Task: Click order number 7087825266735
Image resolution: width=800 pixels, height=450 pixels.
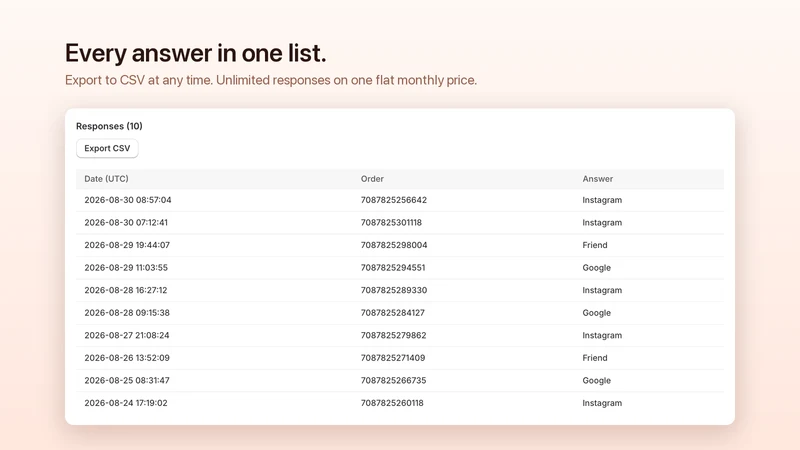Action: (x=393, y=380)
